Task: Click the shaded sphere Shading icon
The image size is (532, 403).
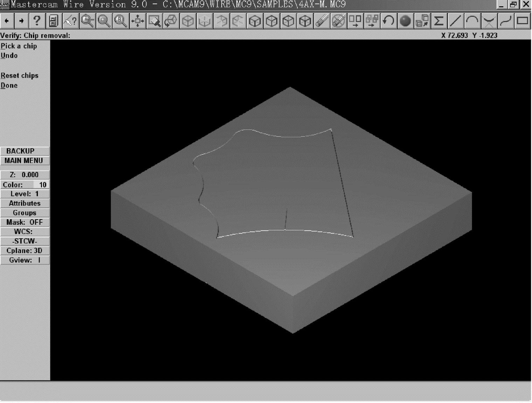Action: tap(405, 21)
